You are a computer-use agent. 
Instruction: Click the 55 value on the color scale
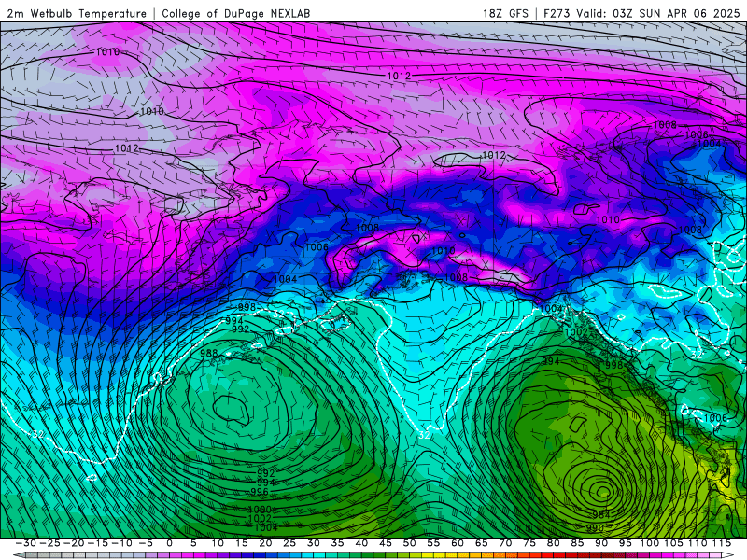pos(433,543)
